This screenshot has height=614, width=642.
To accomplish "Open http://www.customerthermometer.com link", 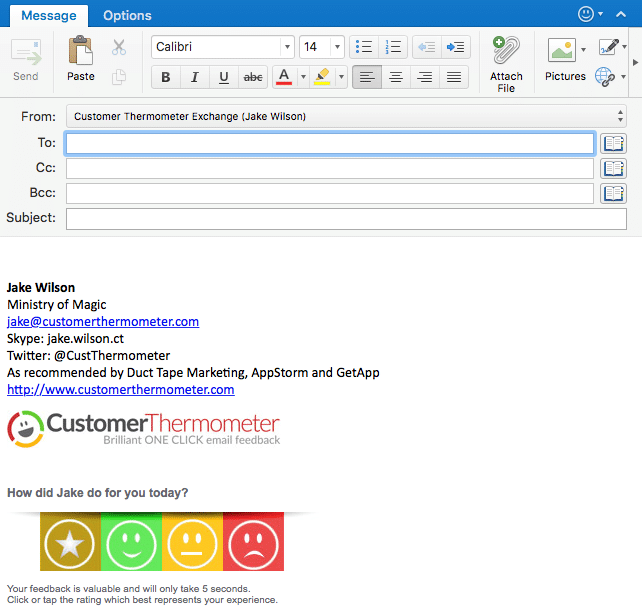I will click(121, 389).
